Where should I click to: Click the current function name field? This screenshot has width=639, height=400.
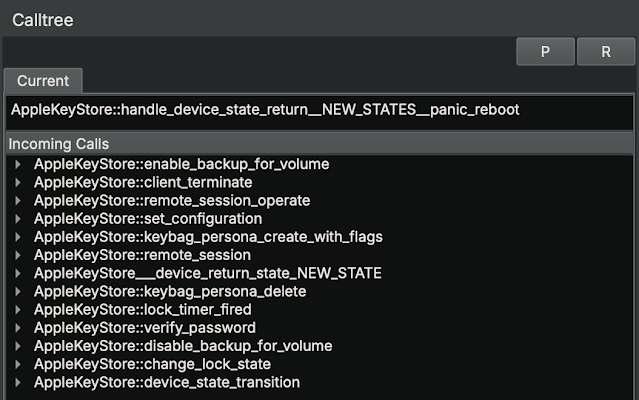(318, 109)
